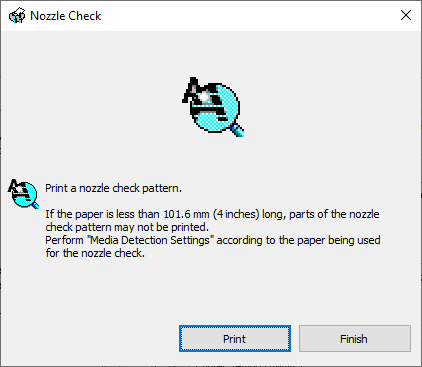Click the Finish button

coord(355,339)
